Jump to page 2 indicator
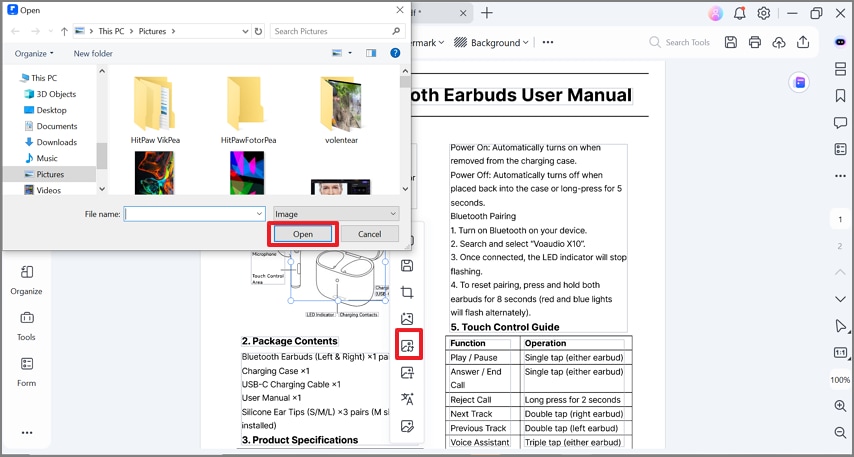Screen dimensions: 854x457 [840, 246]
